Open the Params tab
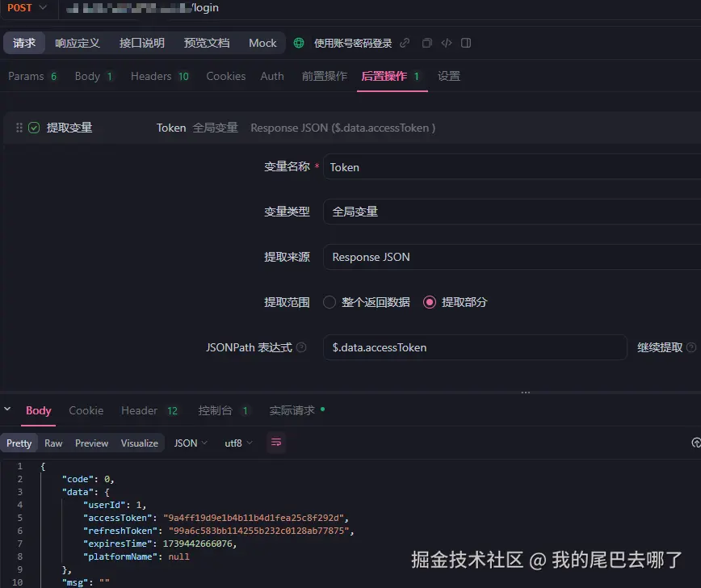The image size is (701, 588). [32, 76]
